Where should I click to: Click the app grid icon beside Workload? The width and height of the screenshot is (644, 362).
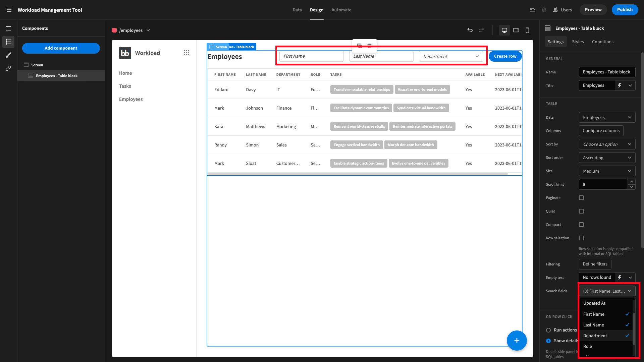click(186, 53)
